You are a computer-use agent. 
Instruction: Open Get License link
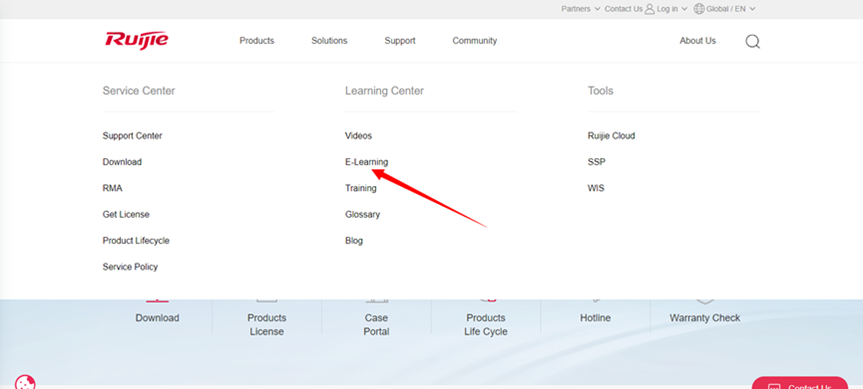pos(125,214)
